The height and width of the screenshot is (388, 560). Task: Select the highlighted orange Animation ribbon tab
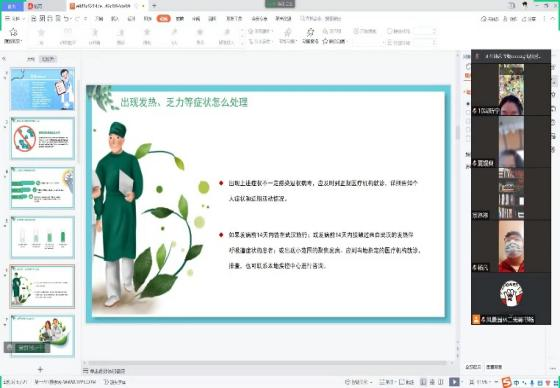pyautogui.click(x=164, y=19)
